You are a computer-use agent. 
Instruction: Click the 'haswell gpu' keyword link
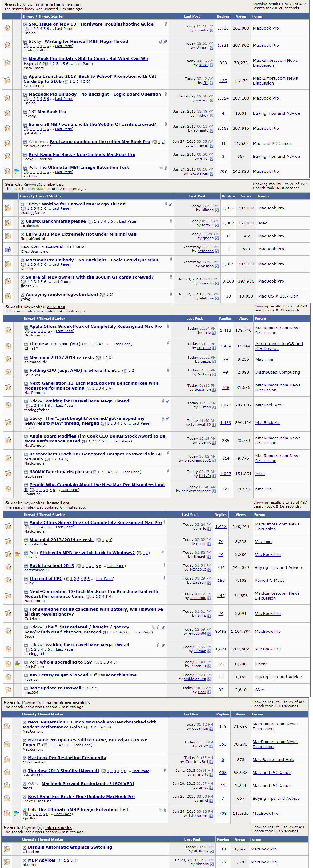coord(59,503)
